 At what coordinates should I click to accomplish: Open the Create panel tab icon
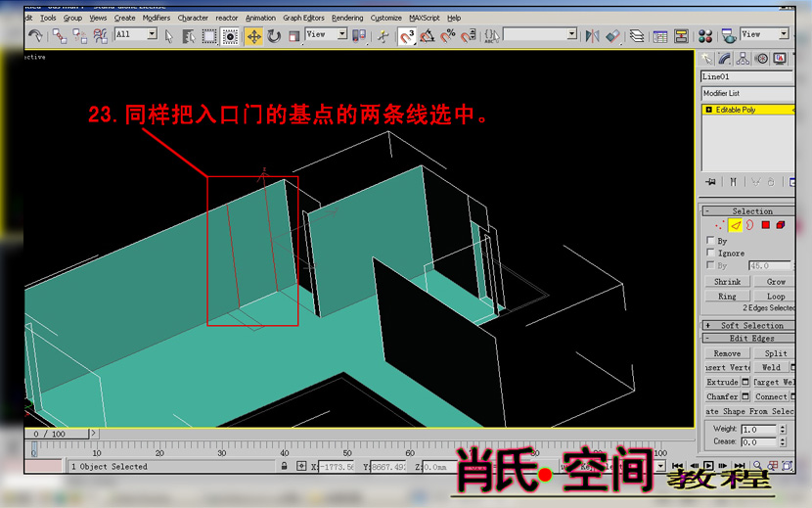pos(706,59)
